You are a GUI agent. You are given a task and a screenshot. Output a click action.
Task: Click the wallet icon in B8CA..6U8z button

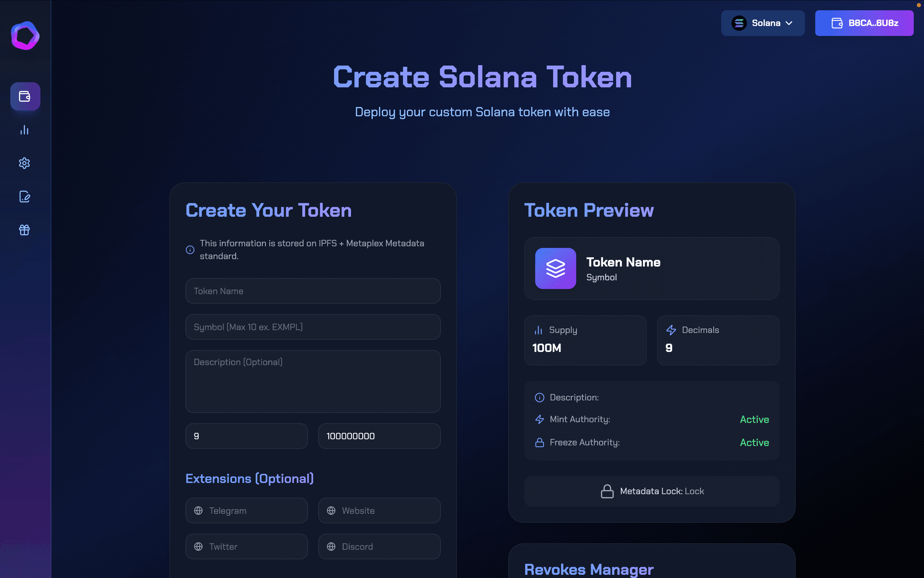837,23
